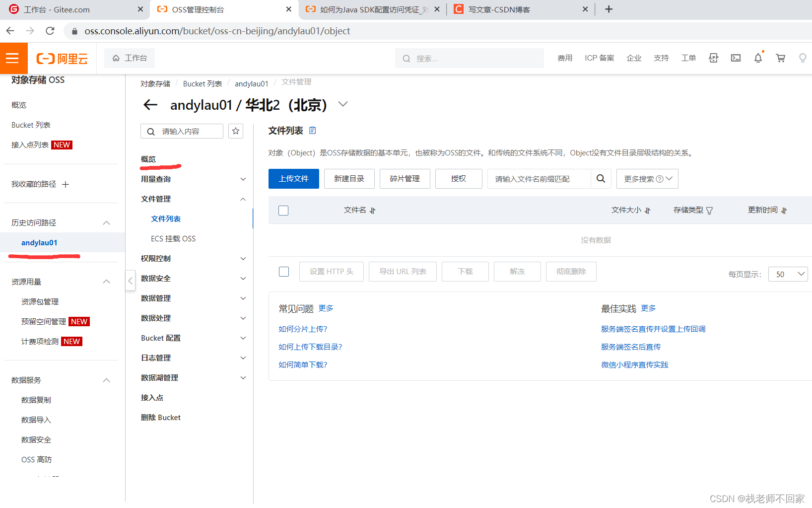This screenshot has width=812, height=508.
Task: Reload the page
Action: click(x=50, y=31)
